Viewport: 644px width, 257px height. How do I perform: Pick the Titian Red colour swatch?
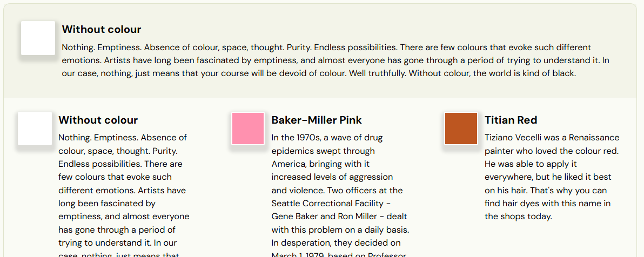(x=461, y=128)
